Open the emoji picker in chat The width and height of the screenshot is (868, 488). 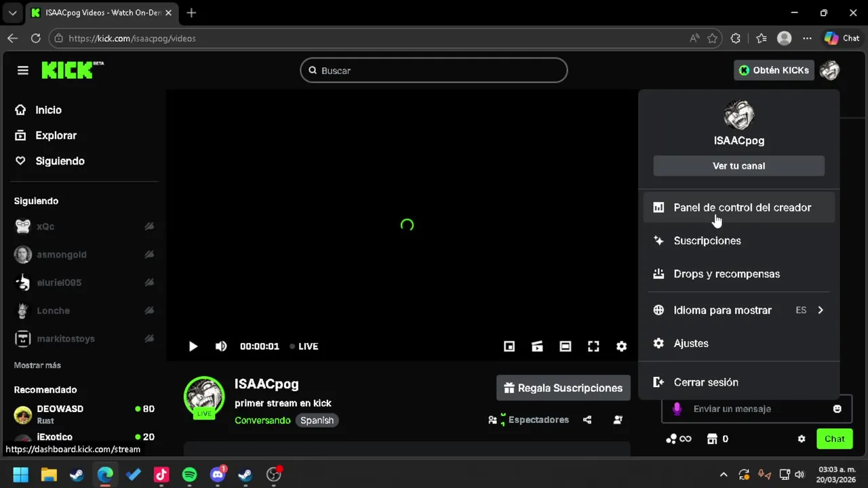coord(837,409)
